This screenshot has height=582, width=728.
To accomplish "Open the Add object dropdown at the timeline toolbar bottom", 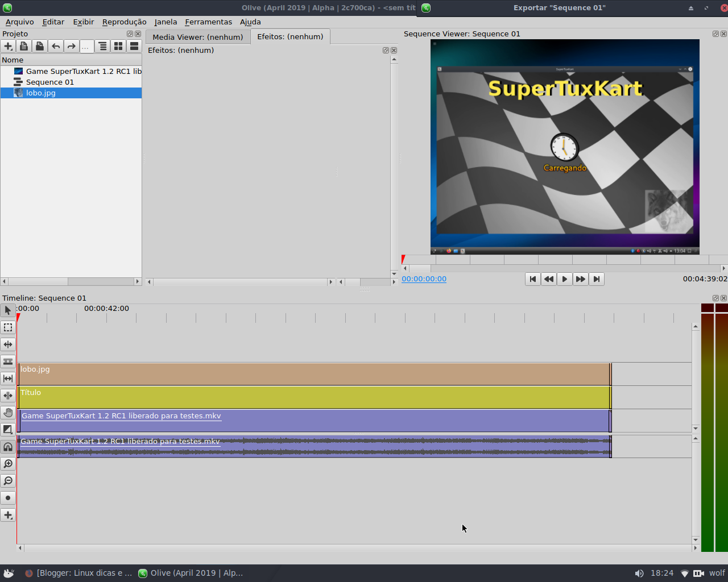I will point(8,515).
